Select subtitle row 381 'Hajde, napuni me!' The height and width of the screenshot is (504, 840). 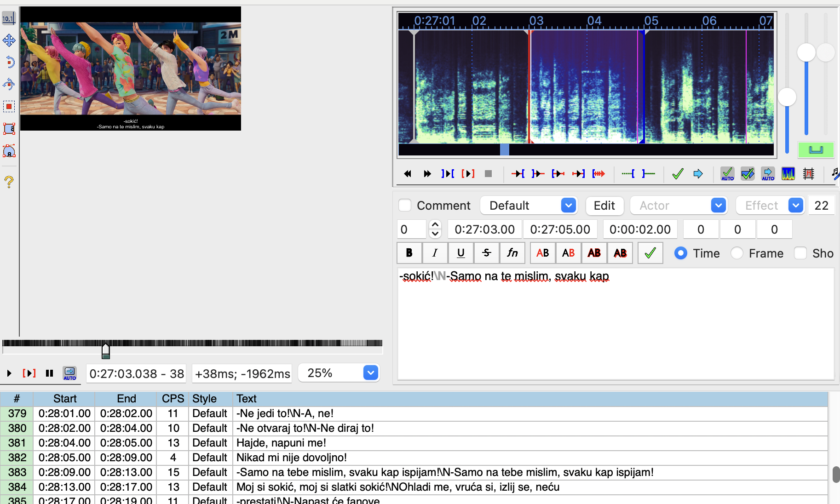[414, 443]
